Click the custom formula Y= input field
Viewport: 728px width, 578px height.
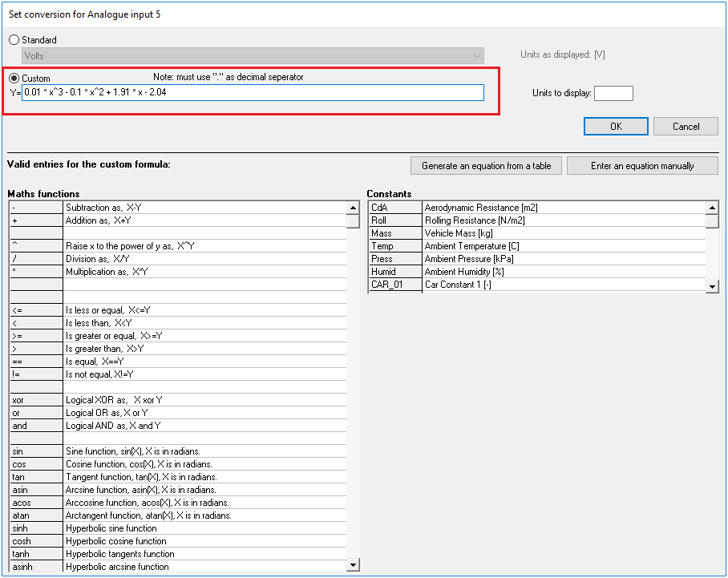pyautogui.click(x=253, y=93)
